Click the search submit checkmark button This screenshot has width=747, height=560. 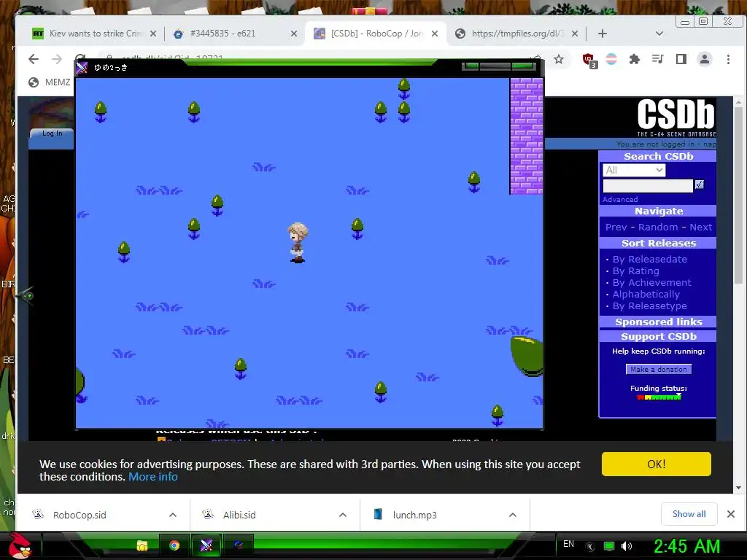[x=700, y=184]
